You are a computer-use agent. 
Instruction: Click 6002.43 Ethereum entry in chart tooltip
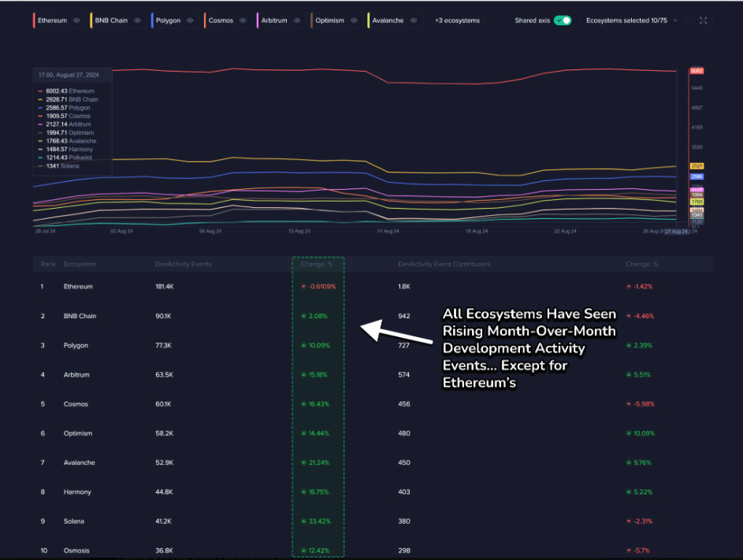pos(70,91)
